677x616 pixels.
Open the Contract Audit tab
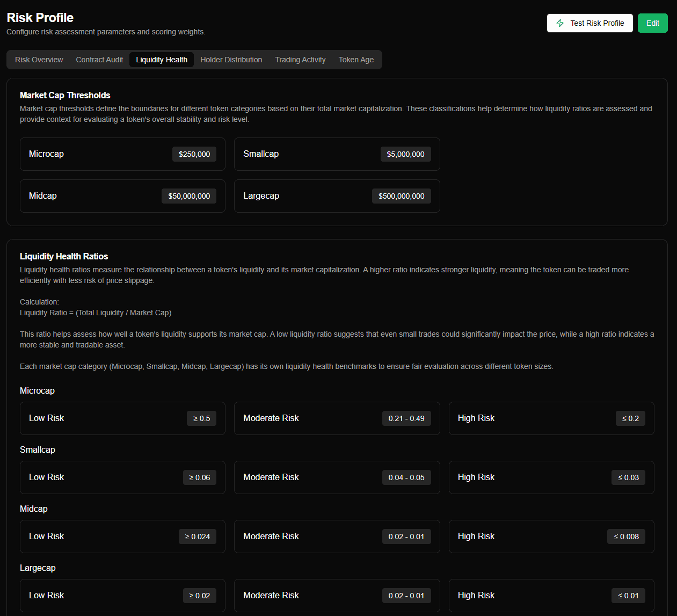click(x=99, y=60)
